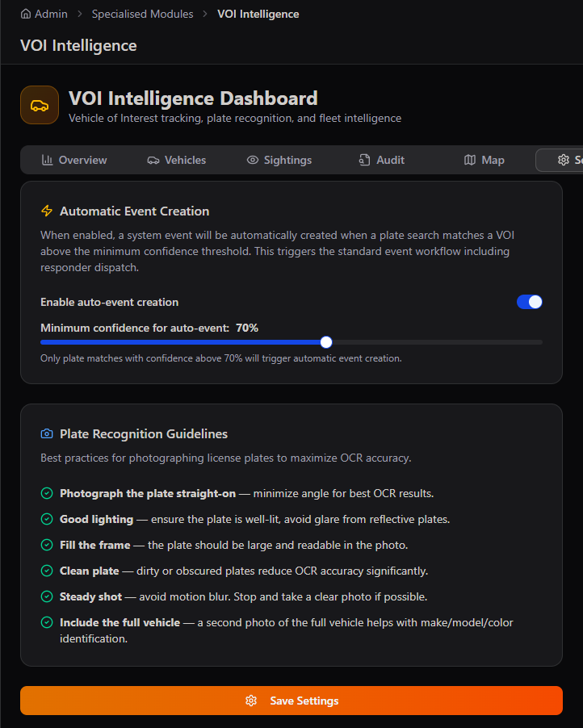
Task: Click check icon next to Clean plate
Action: (x=47, y=571)
